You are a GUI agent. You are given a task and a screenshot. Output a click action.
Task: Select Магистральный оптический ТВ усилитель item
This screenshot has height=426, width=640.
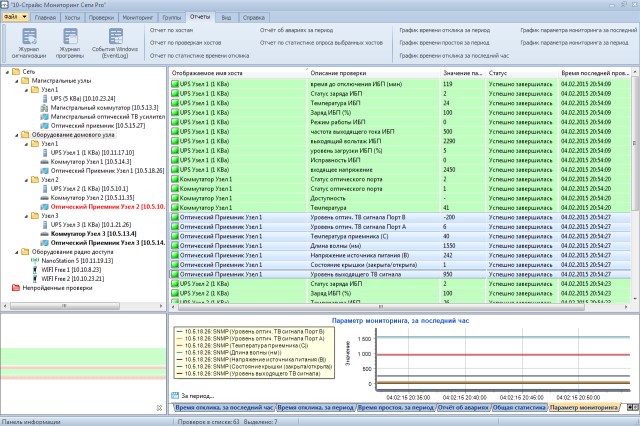click(108, 117)
